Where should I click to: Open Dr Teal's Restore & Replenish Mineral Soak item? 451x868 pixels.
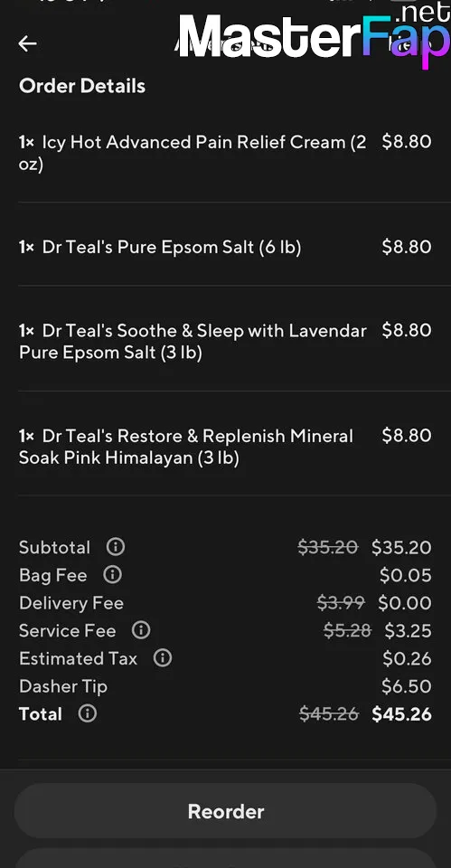click(x=225, y=447)
